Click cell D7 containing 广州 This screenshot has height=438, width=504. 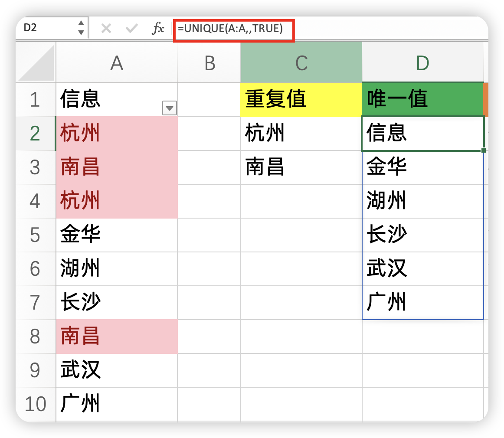pyautogui.click(x=423, y=303)
